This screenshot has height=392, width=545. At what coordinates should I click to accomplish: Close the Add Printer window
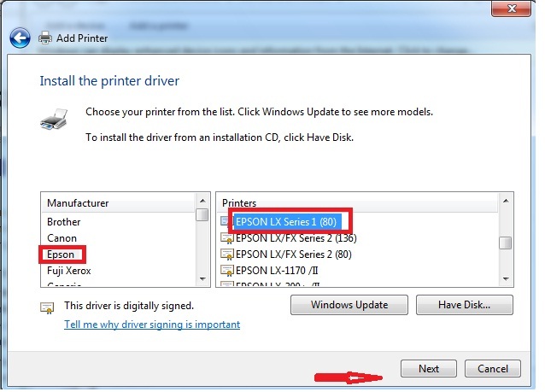512,9
